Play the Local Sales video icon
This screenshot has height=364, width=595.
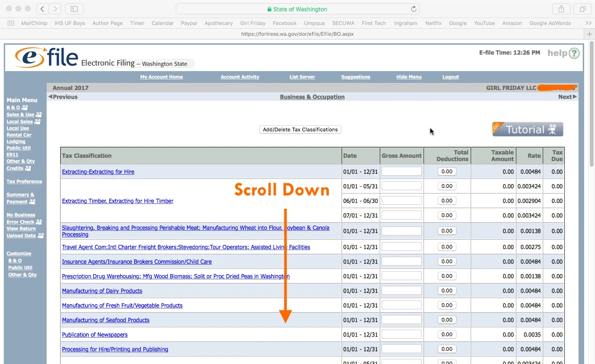pos(37,121)
